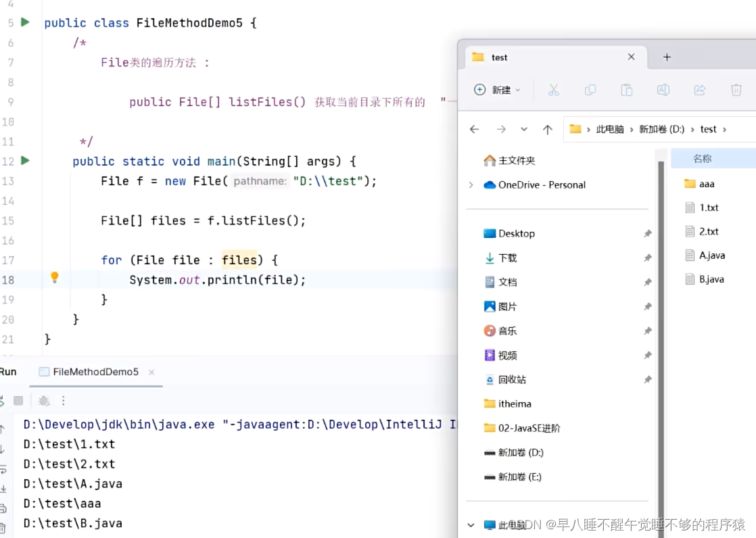Unpin 文档 from quick access

coord(647,282)
